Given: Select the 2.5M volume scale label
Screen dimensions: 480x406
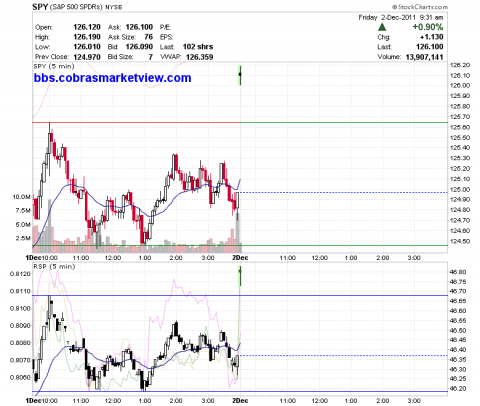Looking at the screenshot, I should click(23, 238).
